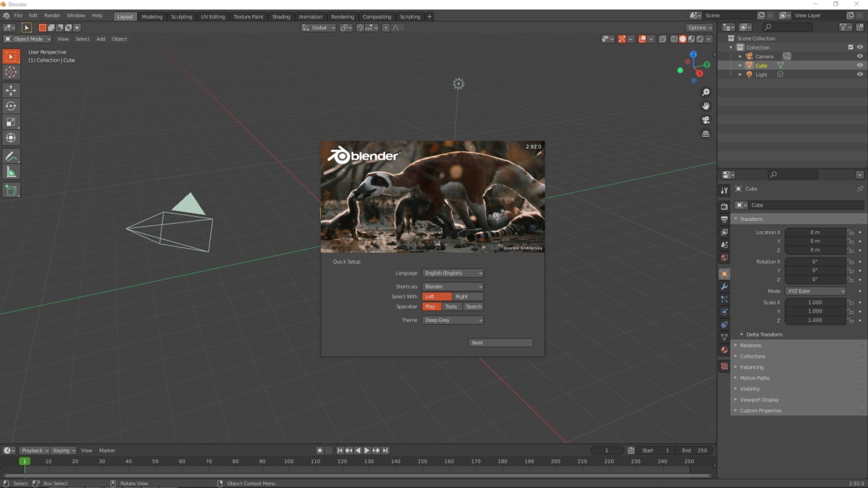Open the Texture properties checker tab
Screen dimensions: 868x488
[x=724, y=366]
